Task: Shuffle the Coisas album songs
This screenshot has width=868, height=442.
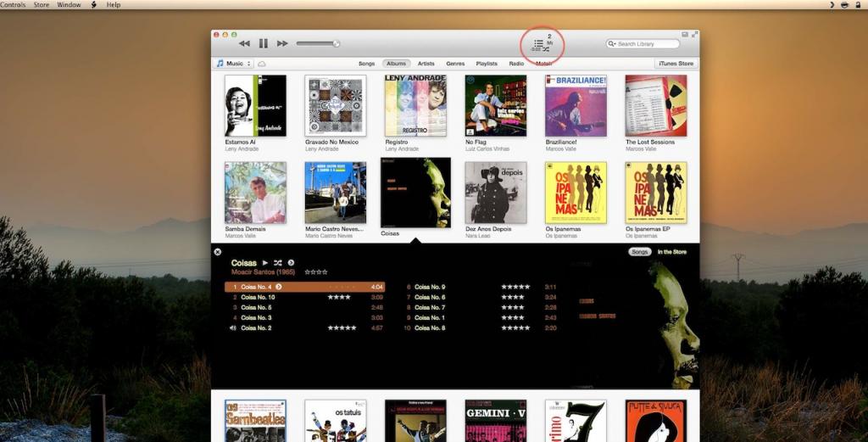Action: 278,263
